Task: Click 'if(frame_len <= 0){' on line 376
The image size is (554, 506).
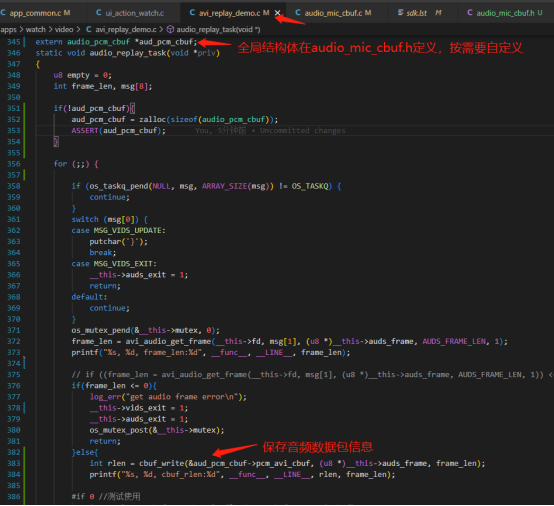Action: [x=114, y=386]
